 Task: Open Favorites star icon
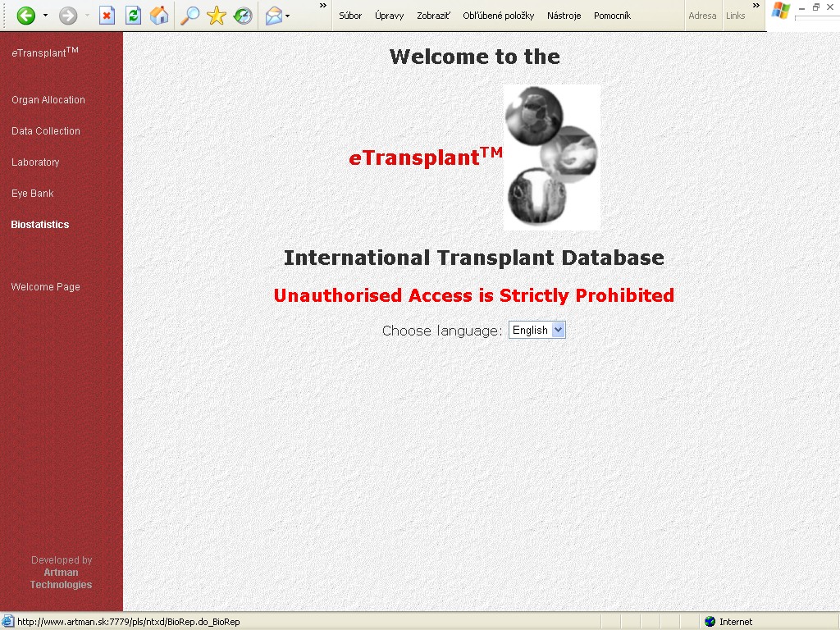217,16
